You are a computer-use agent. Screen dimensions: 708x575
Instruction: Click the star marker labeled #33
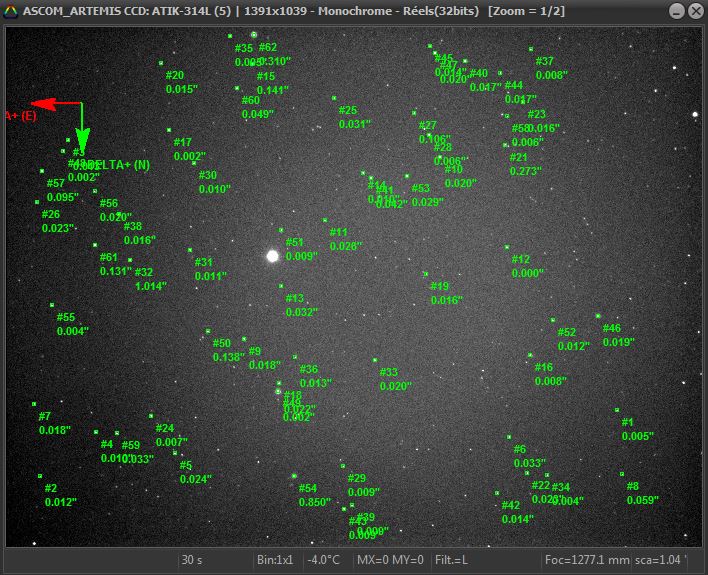375,360
